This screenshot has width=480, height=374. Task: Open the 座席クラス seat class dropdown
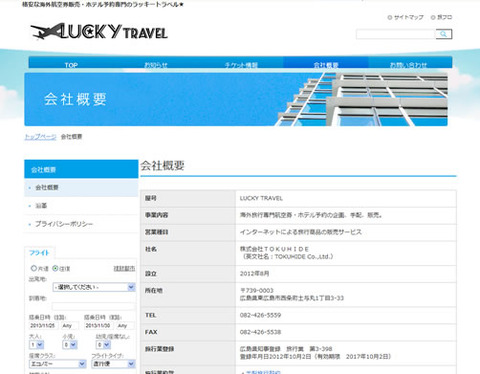click(x=58, y=364)
